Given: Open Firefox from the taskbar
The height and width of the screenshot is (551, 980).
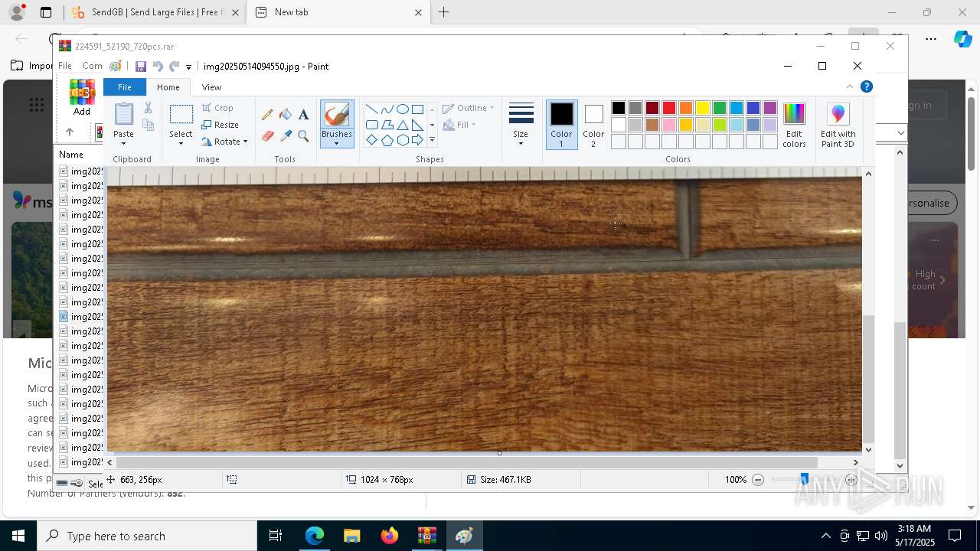Looking at the screenshot, I should pos(389,536).
